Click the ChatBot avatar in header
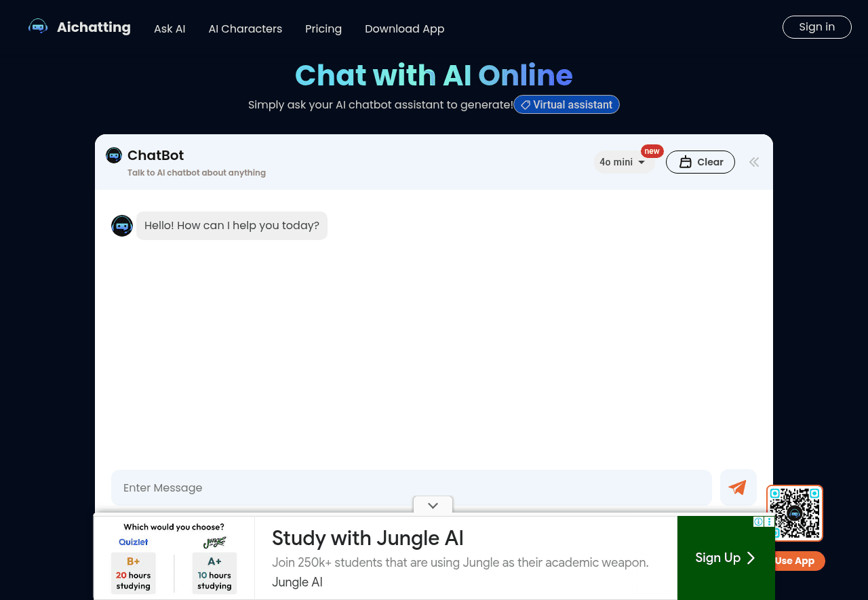This screenshot has width=868, height=600. click(x=114, y=155)
